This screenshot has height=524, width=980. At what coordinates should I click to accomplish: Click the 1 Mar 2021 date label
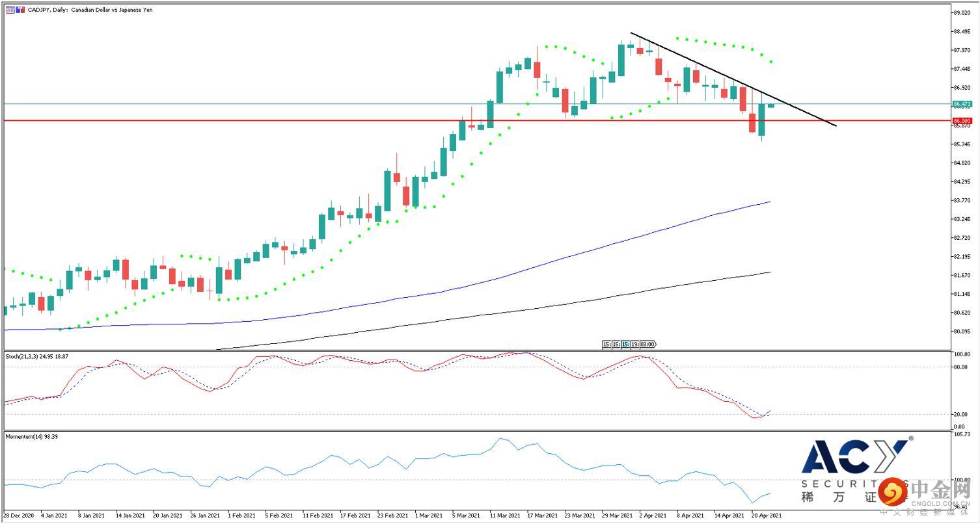429,516
